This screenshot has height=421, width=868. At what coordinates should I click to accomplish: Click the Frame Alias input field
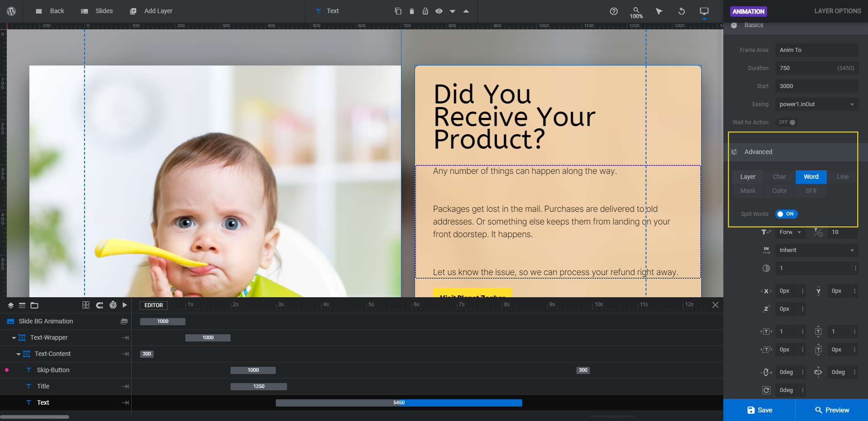(x=817, y=50)
